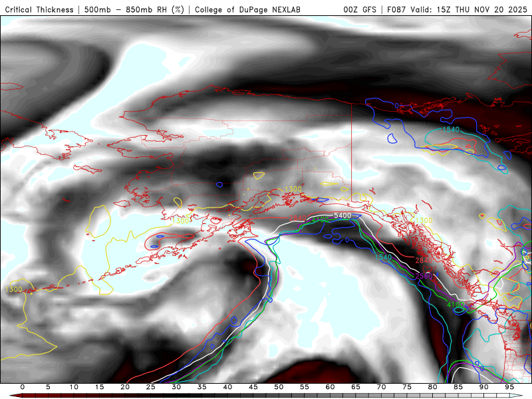Click red 2840 label above the purple 2560
Viewport: 532px width, 399px height.
[x=424, y=260]
